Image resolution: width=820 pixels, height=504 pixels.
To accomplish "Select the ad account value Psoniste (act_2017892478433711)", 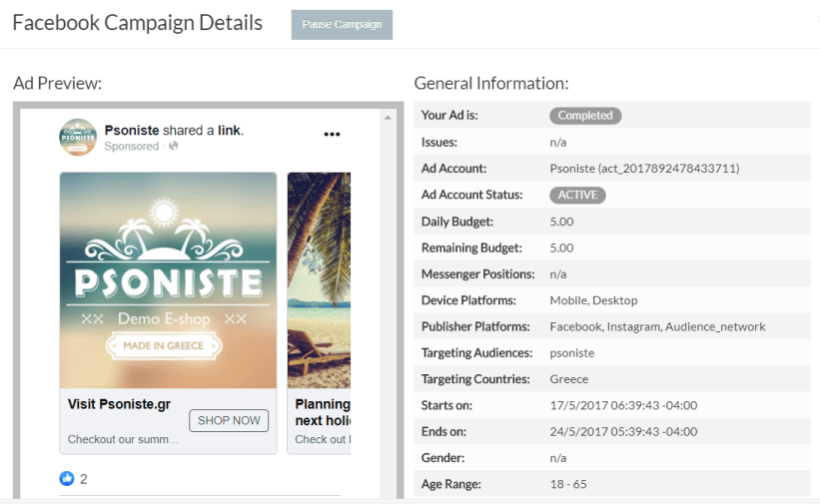I will pos(644,169).
